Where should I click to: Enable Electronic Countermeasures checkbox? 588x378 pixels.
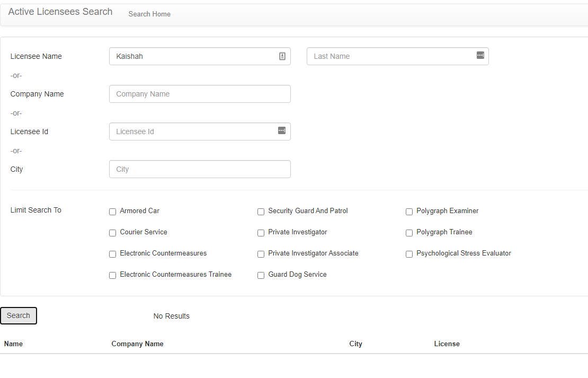tap(112, 254)
